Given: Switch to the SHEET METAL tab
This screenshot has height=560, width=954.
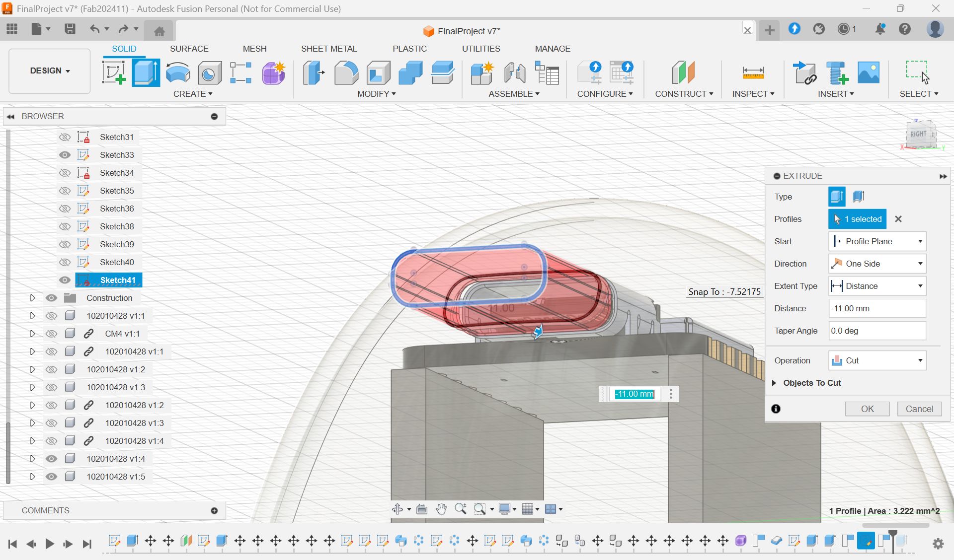Looking at the screenshot, I should pos(328,49).
